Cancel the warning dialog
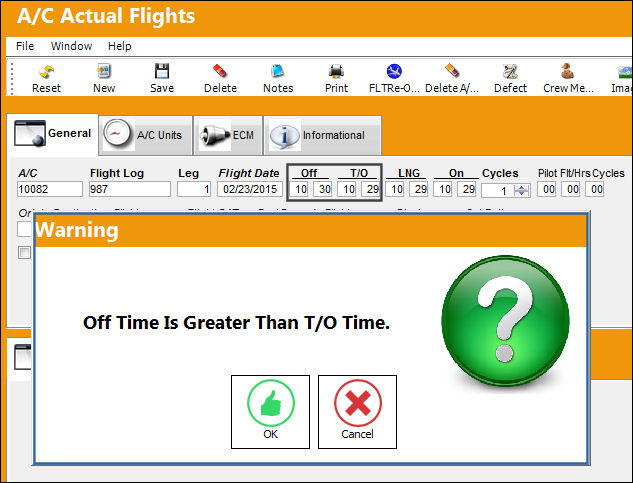 (357, 412)
